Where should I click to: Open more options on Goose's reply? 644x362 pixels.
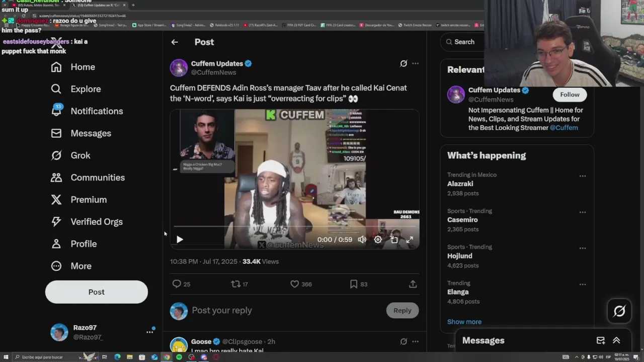point(415,341)
